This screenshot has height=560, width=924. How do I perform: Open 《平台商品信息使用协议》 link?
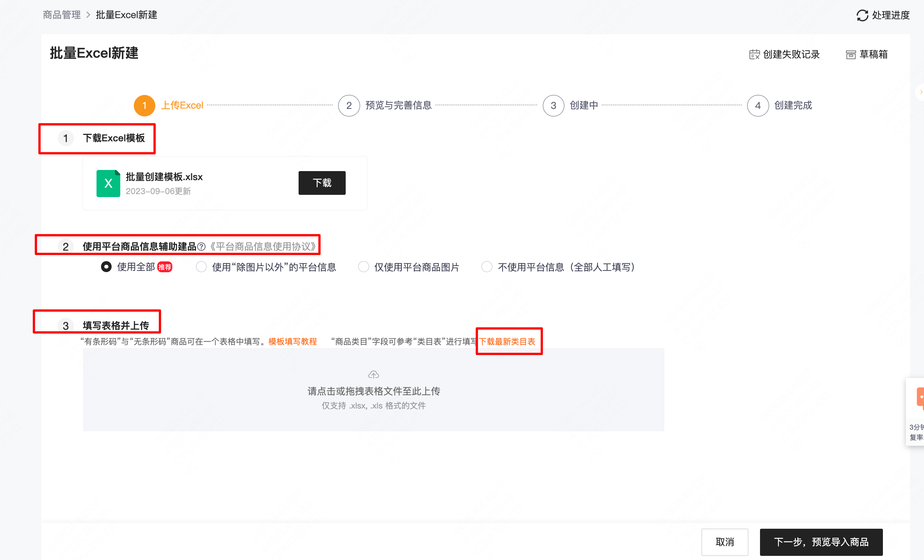(x=263, y=247)
